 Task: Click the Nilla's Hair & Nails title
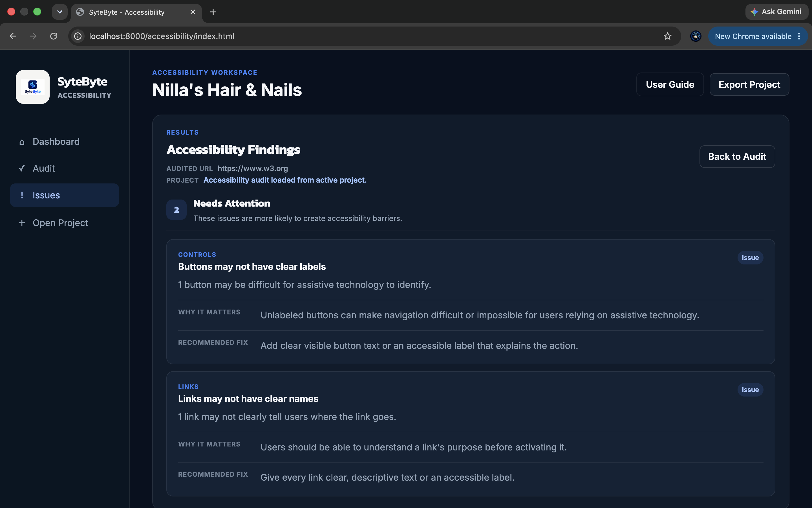(227, 90)
